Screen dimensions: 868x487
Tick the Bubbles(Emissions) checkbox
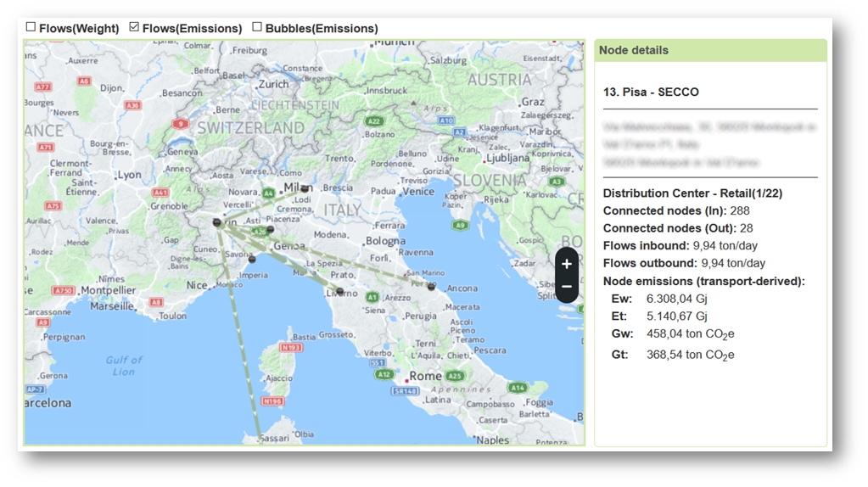click(x=257, y=27)
